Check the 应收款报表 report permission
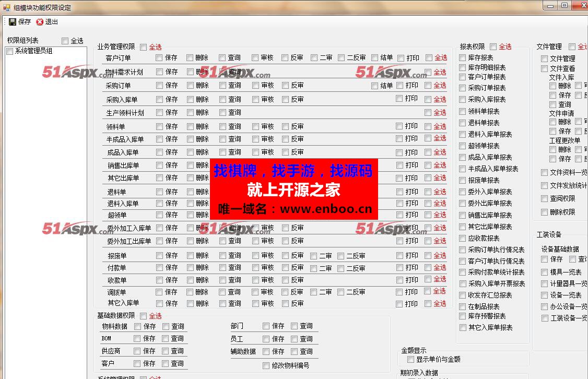The height and width of the screenshot is (379, 588). pos(463,239)
